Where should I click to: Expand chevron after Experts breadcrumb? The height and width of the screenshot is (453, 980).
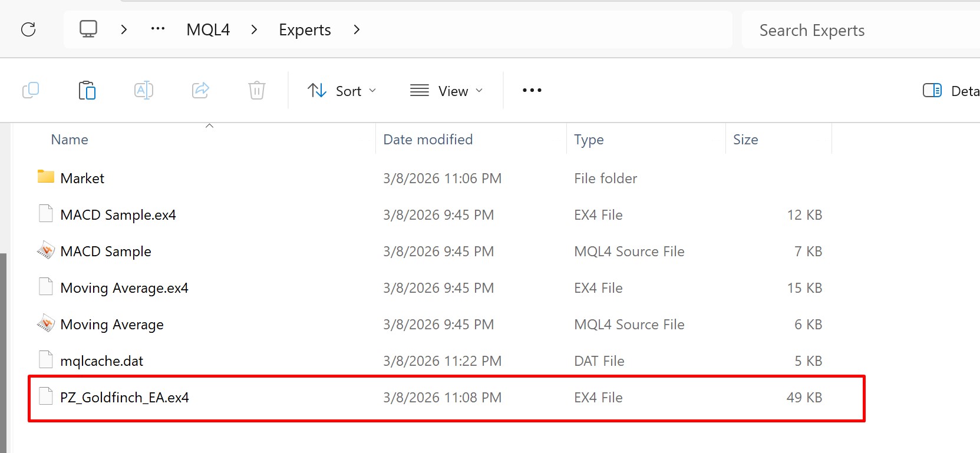[x=357, y=29]
